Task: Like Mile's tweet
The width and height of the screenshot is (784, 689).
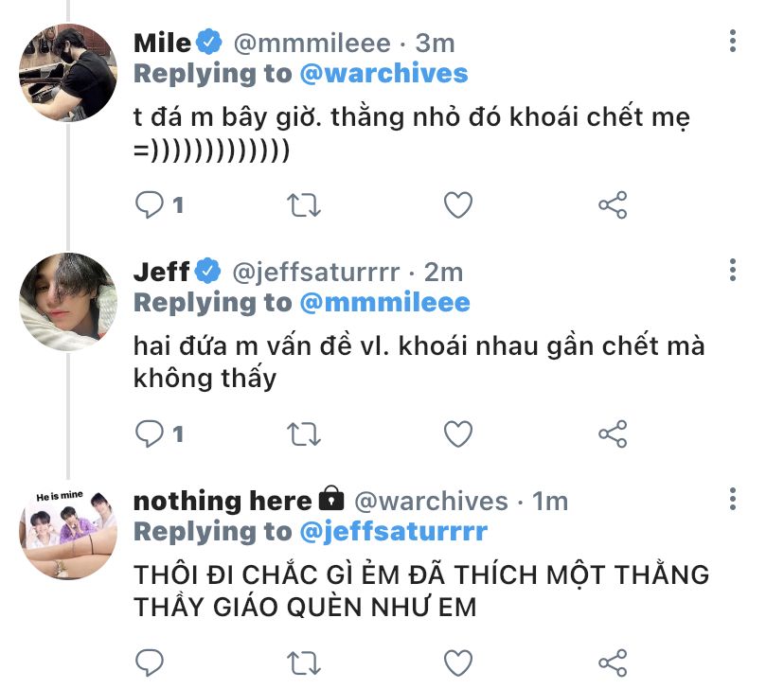Action: (458, 204)
